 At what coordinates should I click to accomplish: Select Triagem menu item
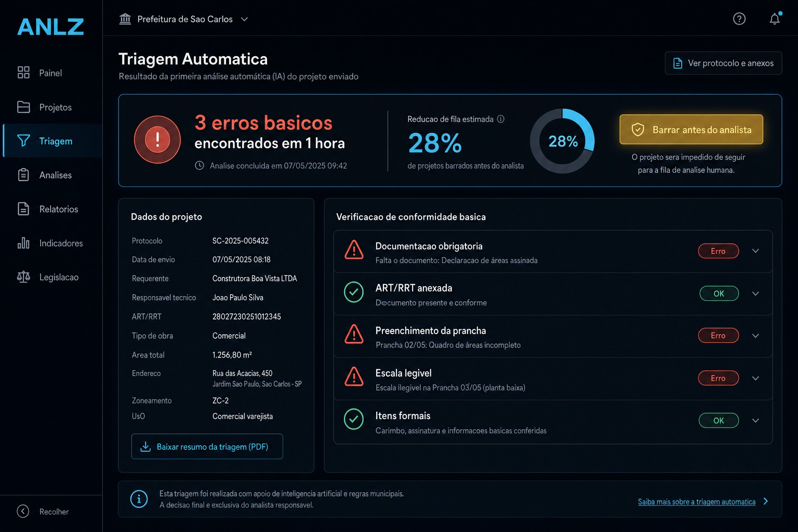tap(52, 141)
